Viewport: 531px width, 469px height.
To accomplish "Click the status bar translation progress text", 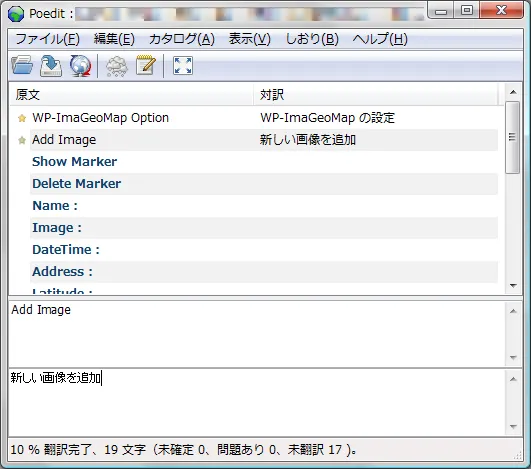I will pyautogui.click(x=183, y=450).
